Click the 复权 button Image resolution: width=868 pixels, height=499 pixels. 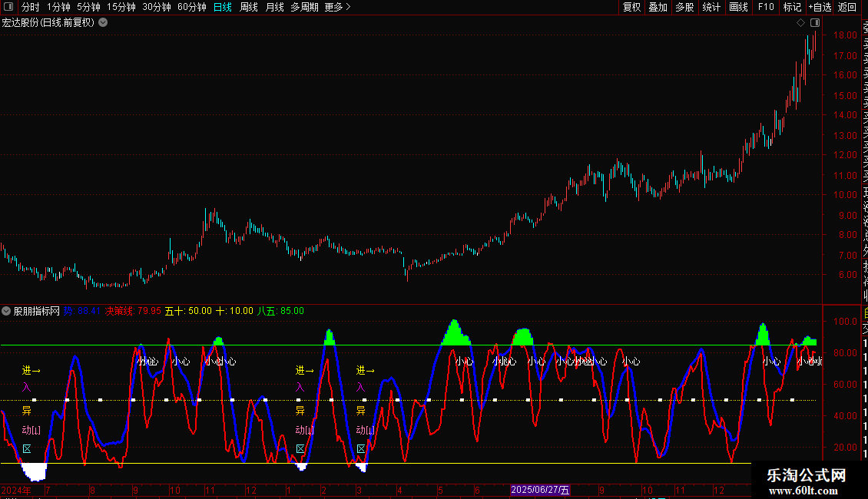631,7
